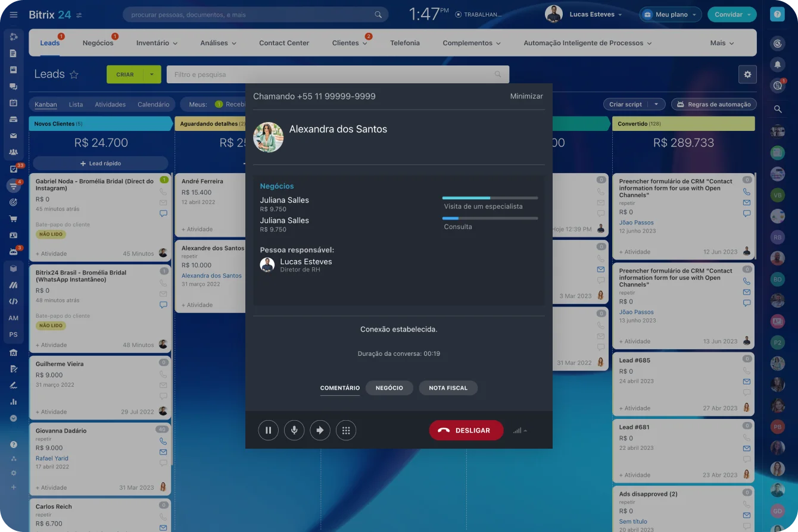Open the call signal quality indicator
798x532 pixels.
[519, 430]
